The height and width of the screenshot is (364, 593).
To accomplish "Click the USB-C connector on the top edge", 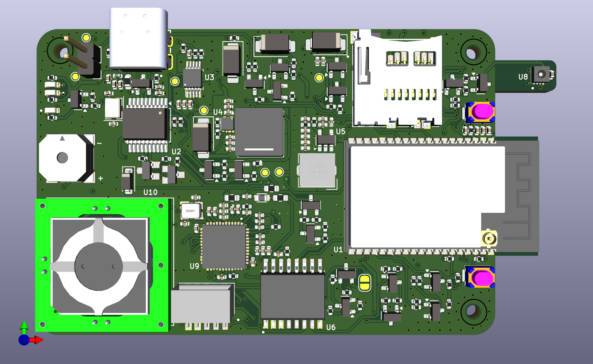I will click(x=139, y=39).
